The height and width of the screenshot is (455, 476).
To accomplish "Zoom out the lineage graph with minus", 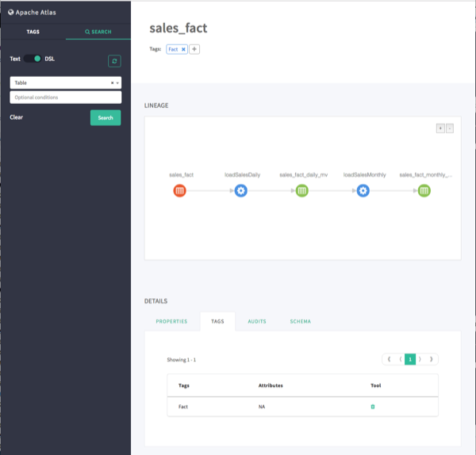I will tap(450, 128).
